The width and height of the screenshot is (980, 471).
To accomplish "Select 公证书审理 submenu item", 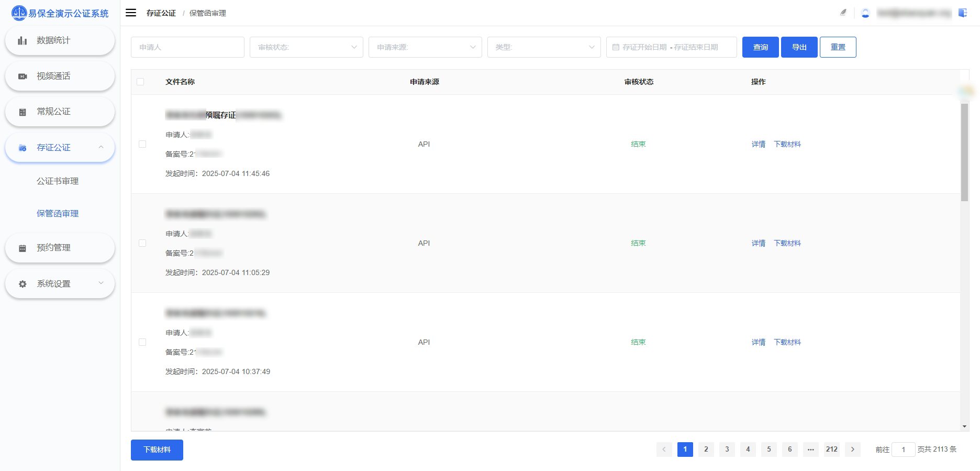I will pos(58,181).
